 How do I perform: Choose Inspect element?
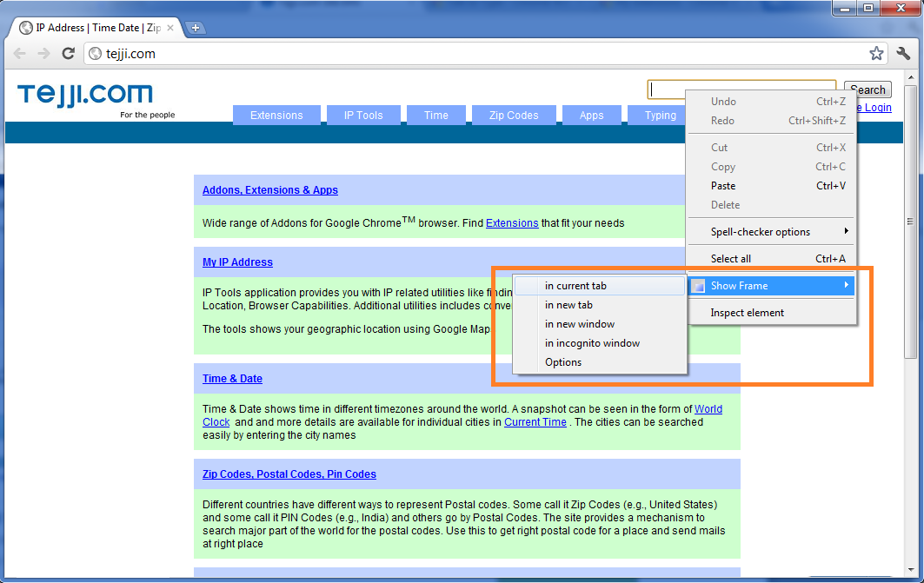coord(771,313)
